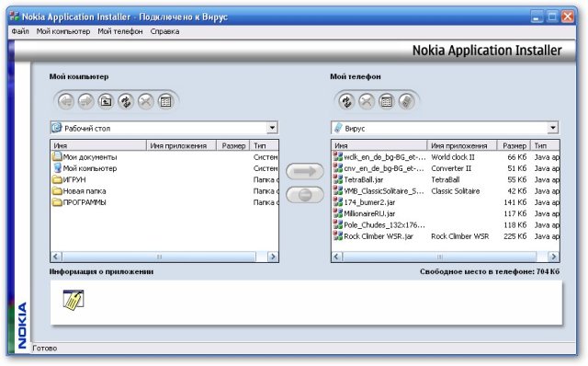Click the phone icon in phone toolbar
The image size is (588, 366).
point(406,101)
